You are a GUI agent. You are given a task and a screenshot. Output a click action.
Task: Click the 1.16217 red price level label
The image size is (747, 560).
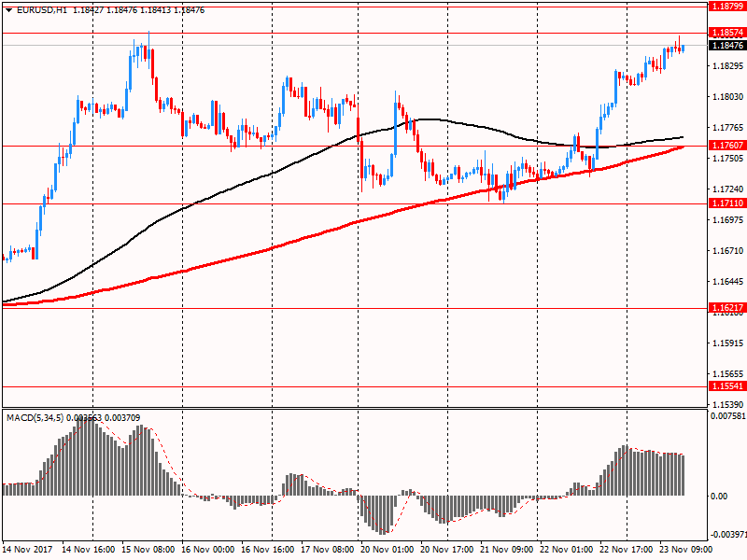click(727, 308)
